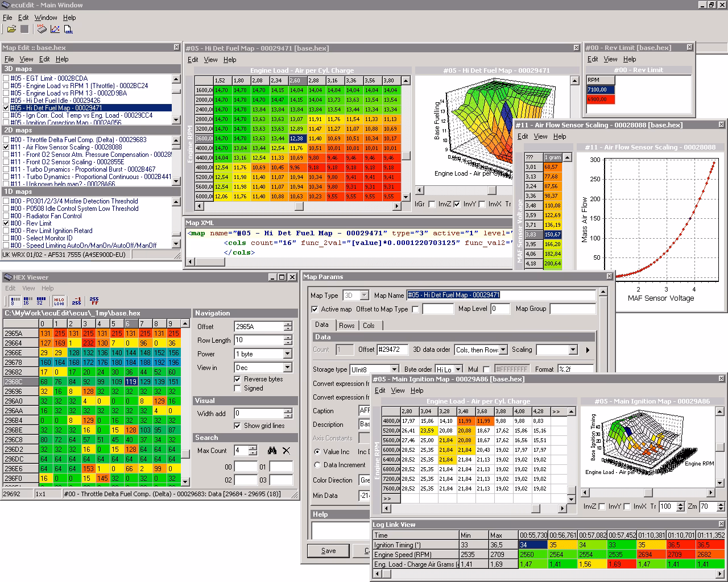The width and height of the screenshot is (728, 582).
Task: Select 32-bit view in HEX Viewer toolbar
Action: 40,301
